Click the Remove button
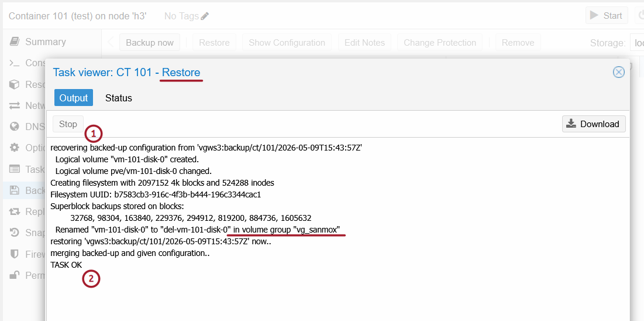Image resolution: width=644 pixels, height=321 pixels. (x=518, y=42)
